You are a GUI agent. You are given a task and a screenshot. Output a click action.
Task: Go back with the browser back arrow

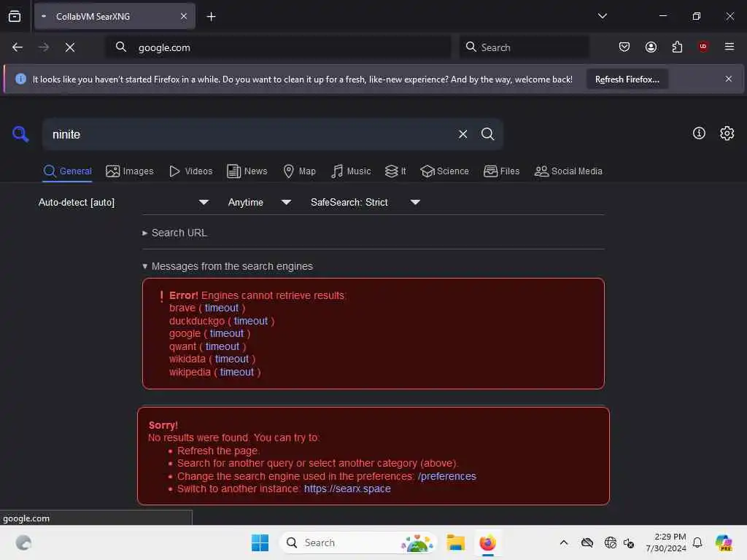(18, 47)
